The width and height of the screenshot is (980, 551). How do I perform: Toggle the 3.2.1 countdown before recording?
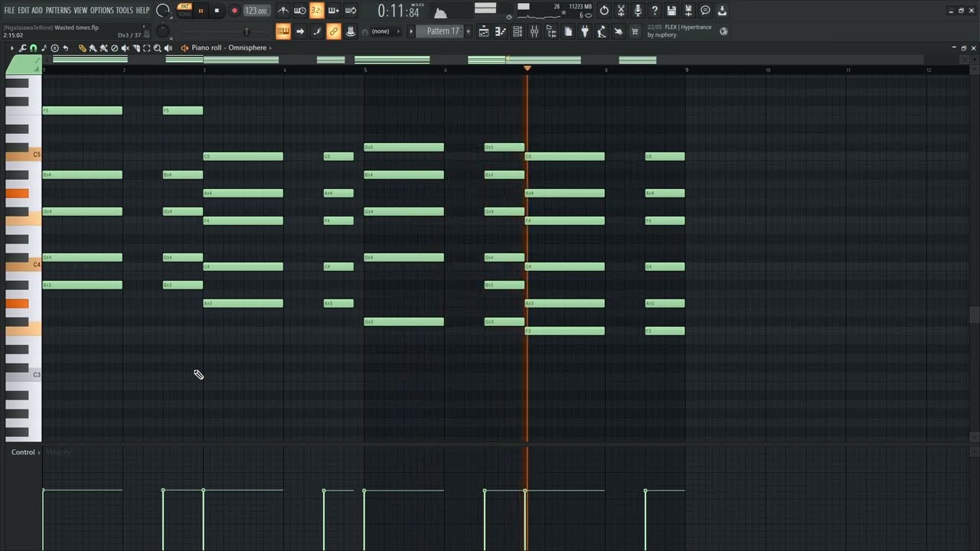pyautogui.click(x=316, y=11)
